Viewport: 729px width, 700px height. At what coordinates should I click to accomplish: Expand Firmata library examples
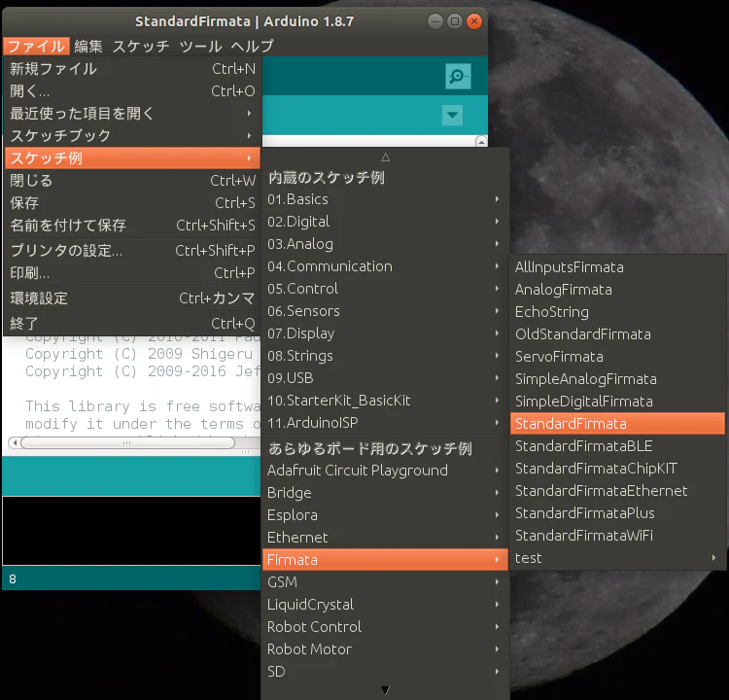point(385,560)
